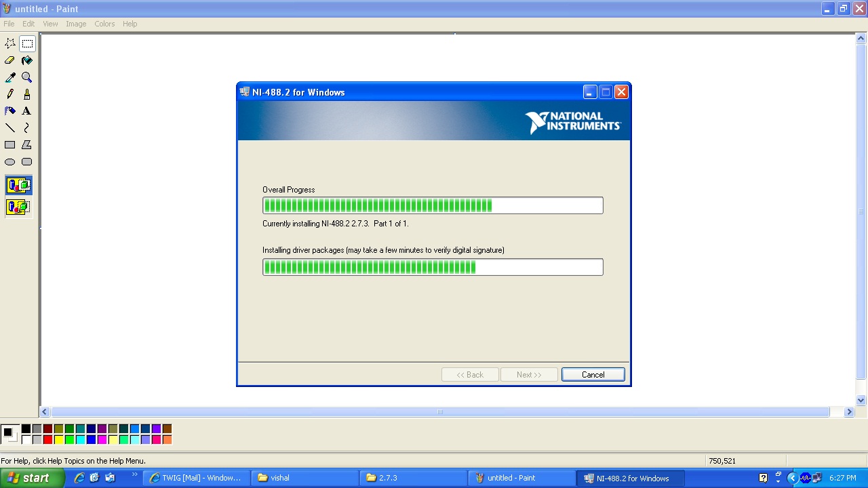This screenshot has height=488, width=868.
Task: Click the vertical scrollbar down arrow
Action: click(x=861, y=401)
